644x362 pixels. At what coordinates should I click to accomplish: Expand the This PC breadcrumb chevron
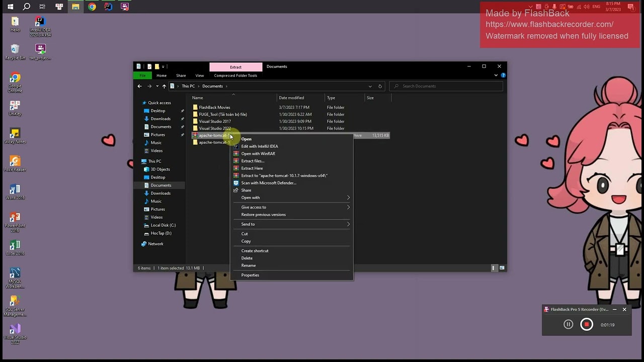(198, 86)
